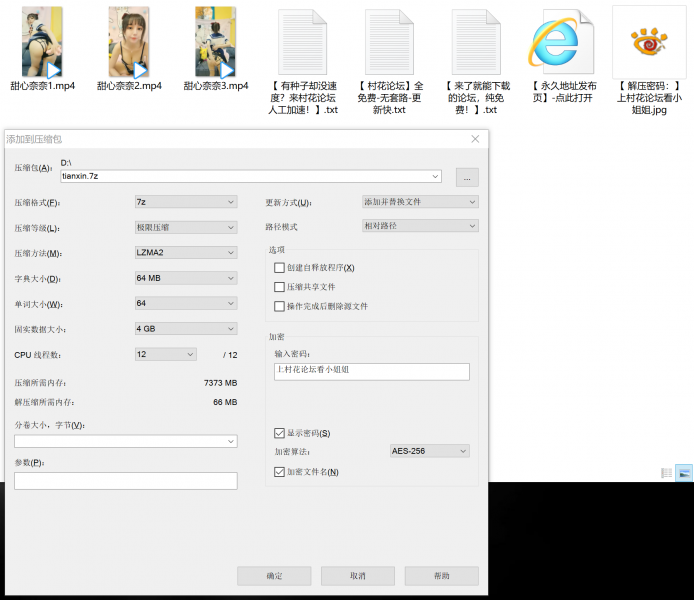
Task: Click the first .txt document file icon
Action: (x=302, y=42)
